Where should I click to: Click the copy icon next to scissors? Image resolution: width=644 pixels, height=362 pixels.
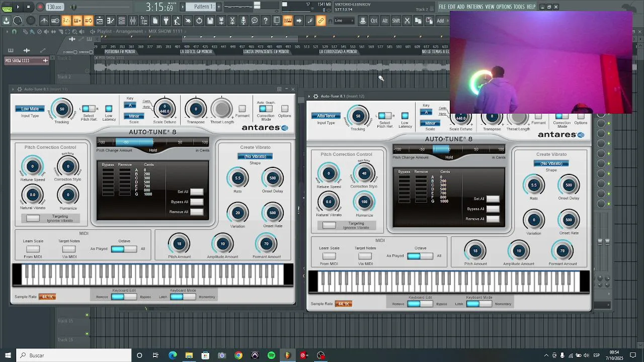(x=418, y=21)
